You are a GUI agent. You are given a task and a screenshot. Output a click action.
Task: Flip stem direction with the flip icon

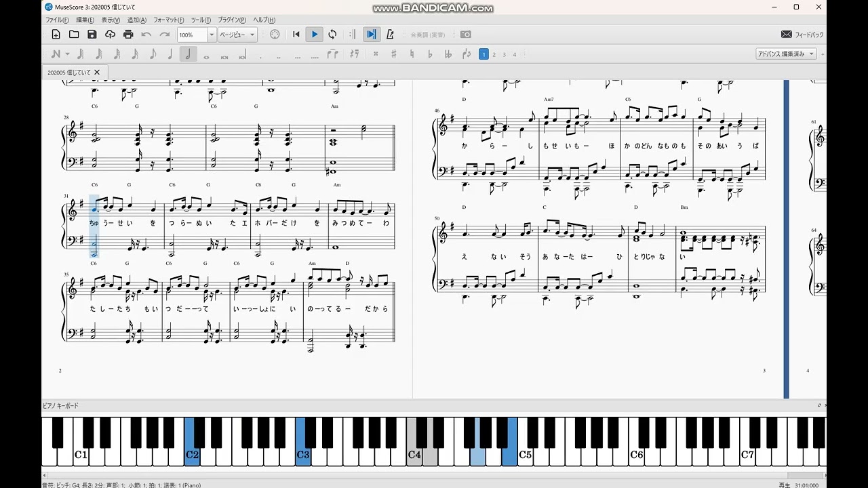[x=467, y=54]
